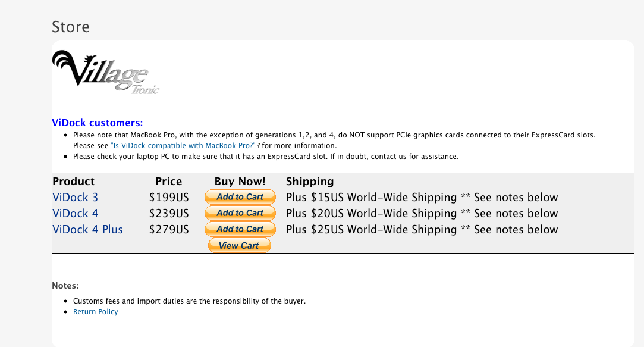Open the Return Policy link
This screenshot has width=644, height=347.
pos(95,312)
